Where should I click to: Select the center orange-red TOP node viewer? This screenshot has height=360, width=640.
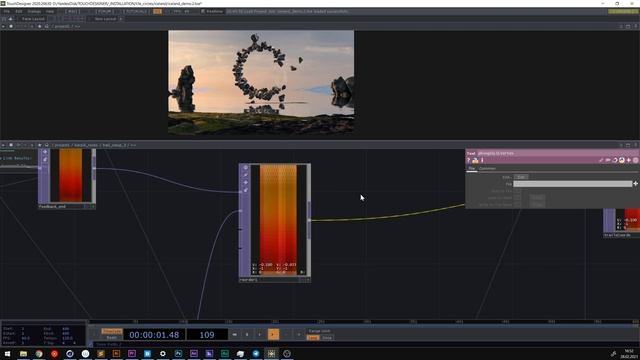tap(278, 220)
